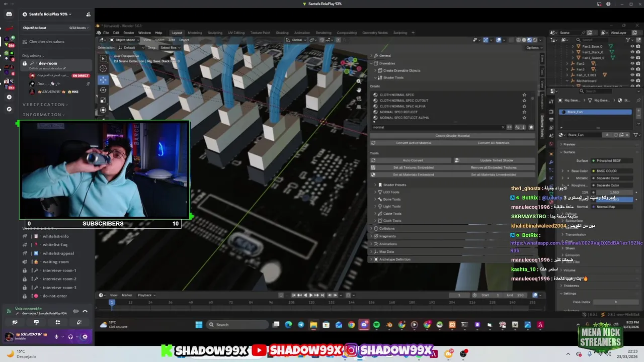Select Black_Fan material slot

595,112
